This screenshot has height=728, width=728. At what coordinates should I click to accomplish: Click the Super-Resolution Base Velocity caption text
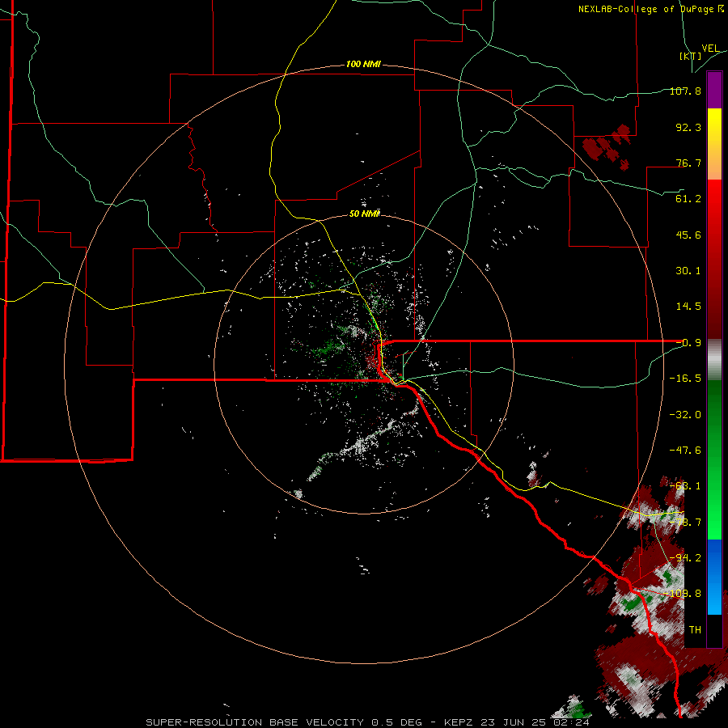368,722
